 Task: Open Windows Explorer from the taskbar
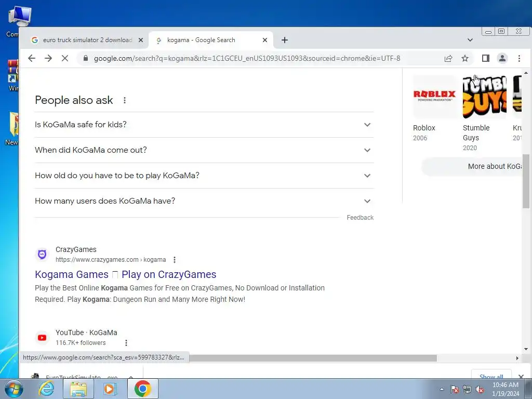point(78,389)
